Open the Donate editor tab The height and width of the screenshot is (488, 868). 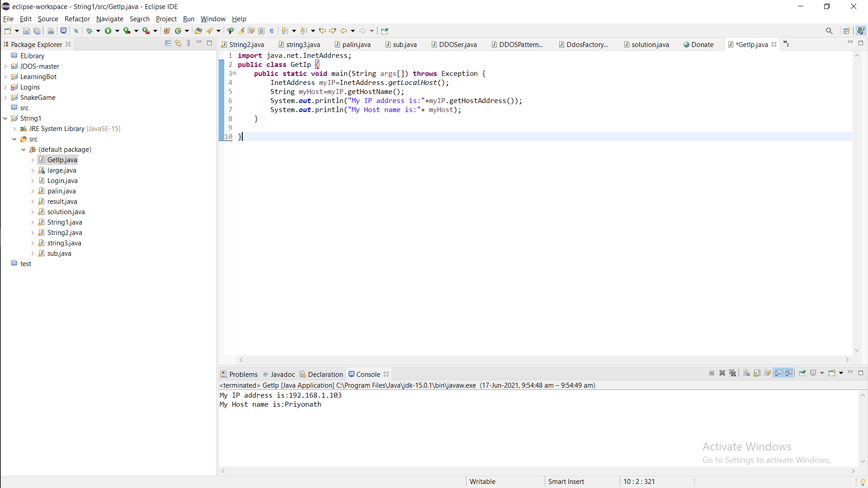(x=698, y=44)
